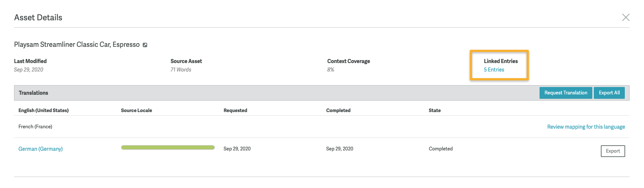Export the German translation row
Image resolution: width=644 pixels, height=188 pixels.
(x=613, y=151)
